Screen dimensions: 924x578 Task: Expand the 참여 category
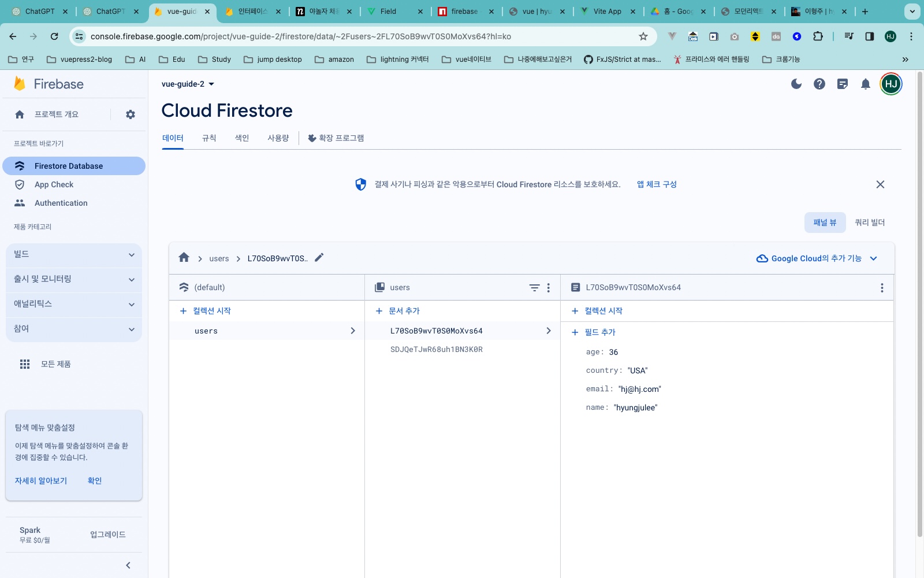[74, 329]
